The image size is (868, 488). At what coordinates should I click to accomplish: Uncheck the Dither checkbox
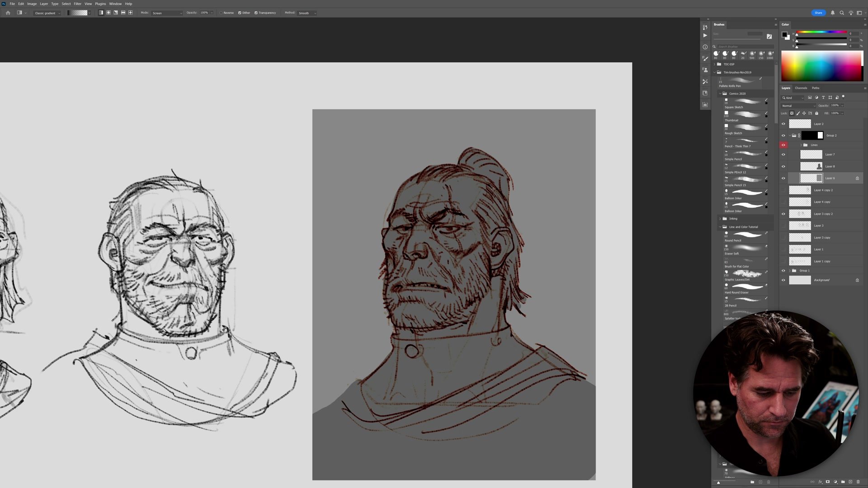[240, 13]
